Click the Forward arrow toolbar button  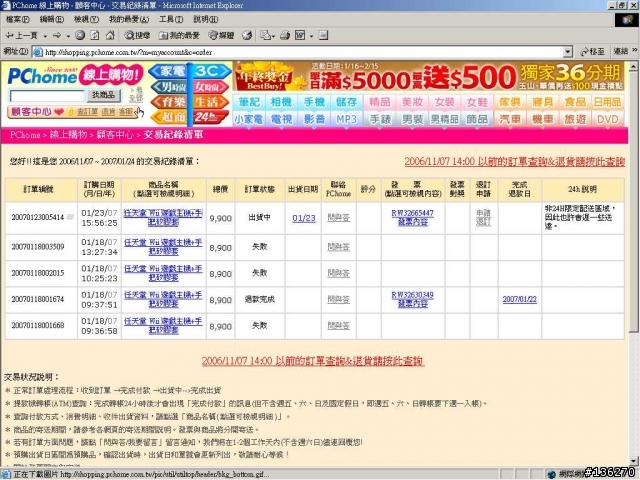coord(57,36)
